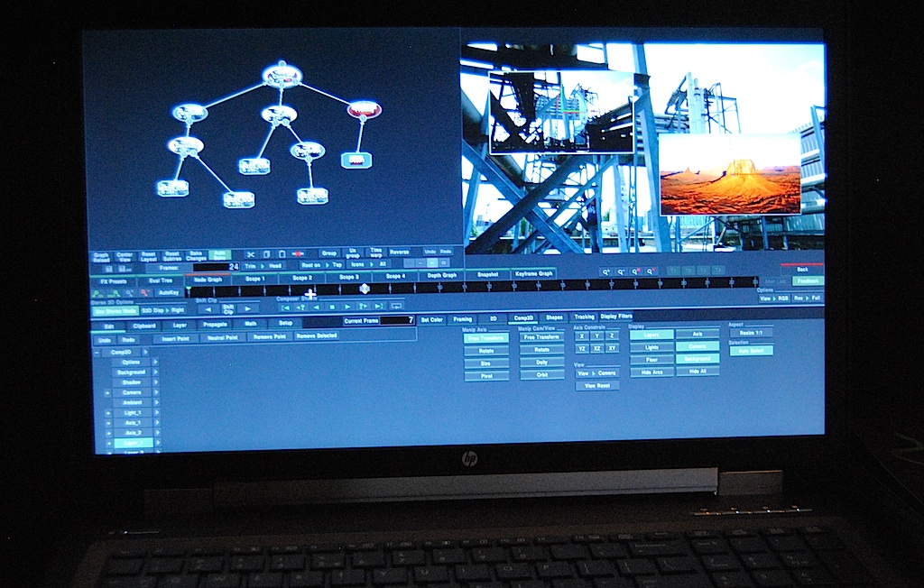
Task: Open the Keyframe Graph tab
Action: tap(534, 274)
